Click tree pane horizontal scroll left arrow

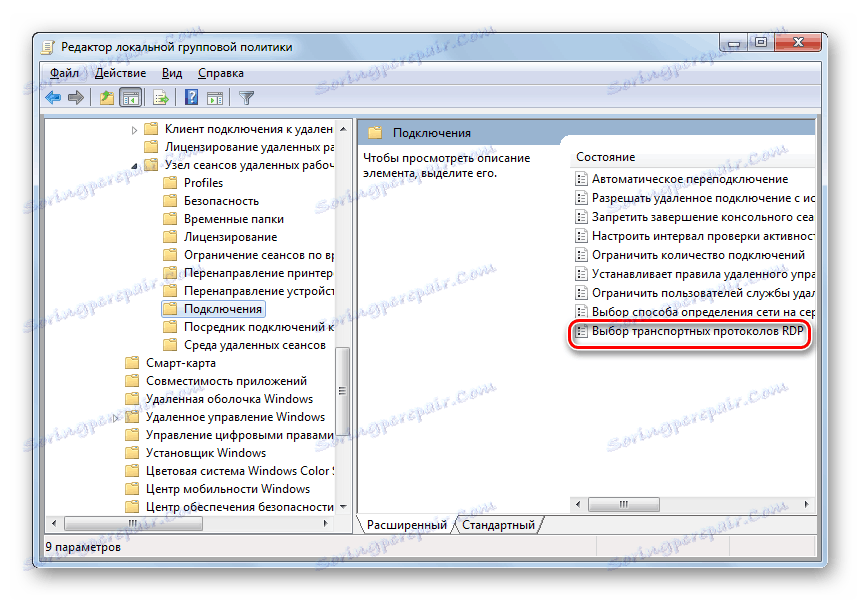(x=54, y=523)
